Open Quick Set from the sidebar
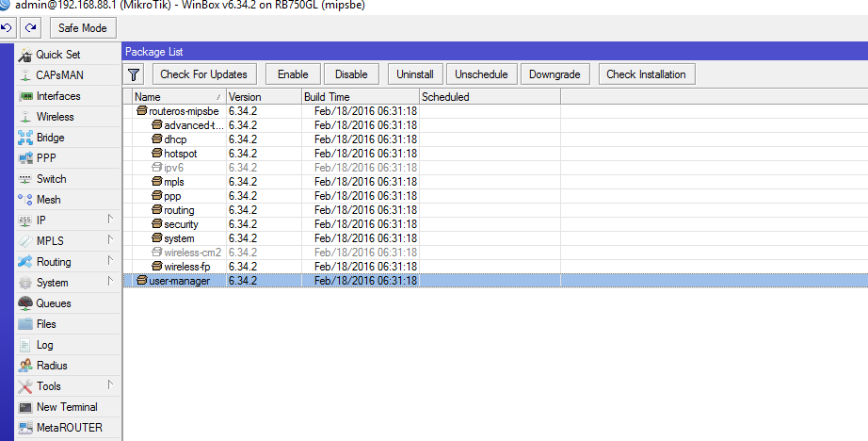 [x=57, y=55]
